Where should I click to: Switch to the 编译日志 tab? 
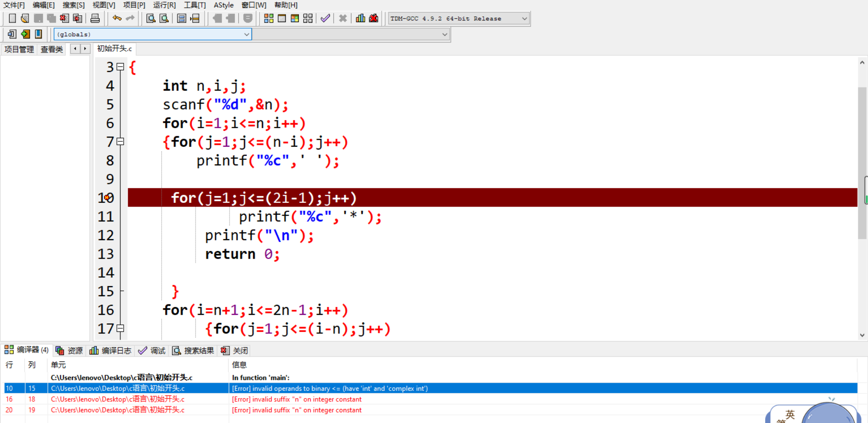[x=110, y=351]
